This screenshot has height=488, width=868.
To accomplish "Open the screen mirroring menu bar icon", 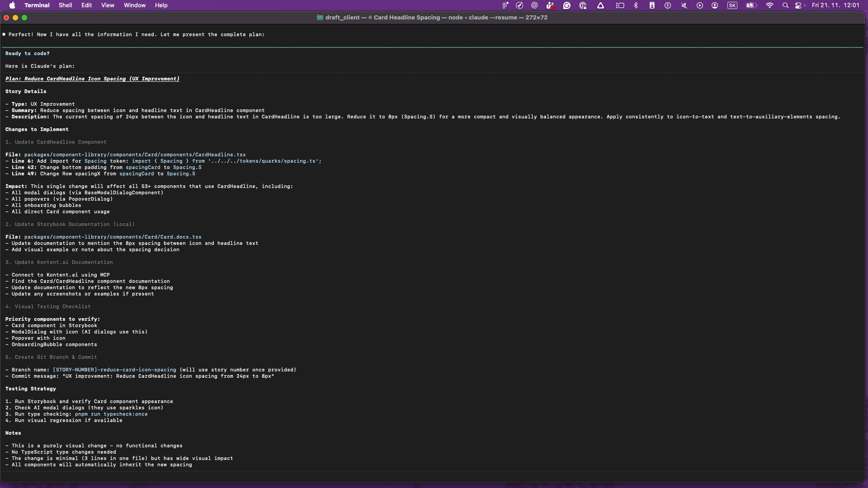I will click(620, 5).
